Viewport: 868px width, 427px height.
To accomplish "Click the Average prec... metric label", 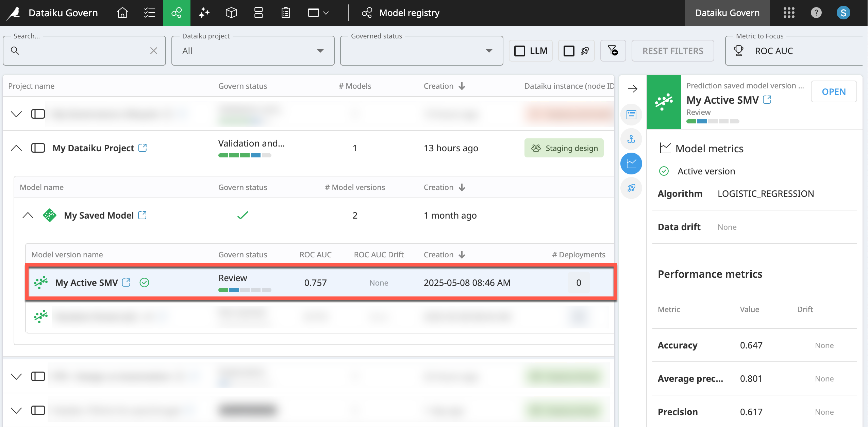I will (690, 379).
